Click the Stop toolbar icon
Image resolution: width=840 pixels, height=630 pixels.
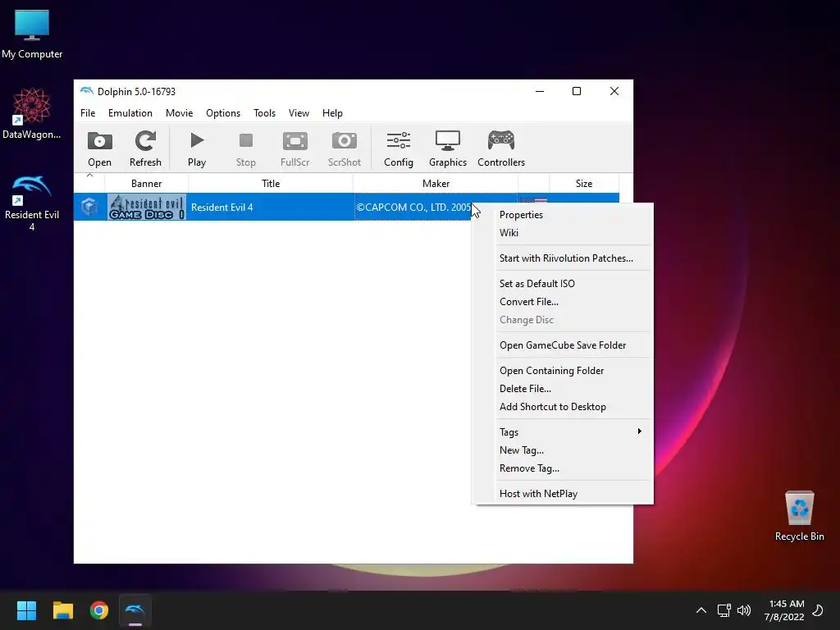[x=246, y=148]
